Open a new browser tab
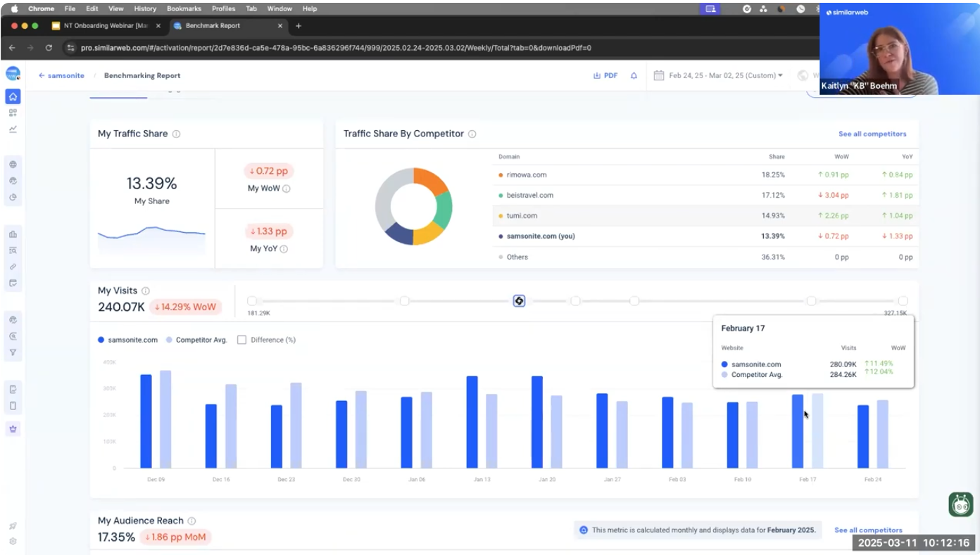This screenshot has height=555, width=980. (x=299, y=26)
